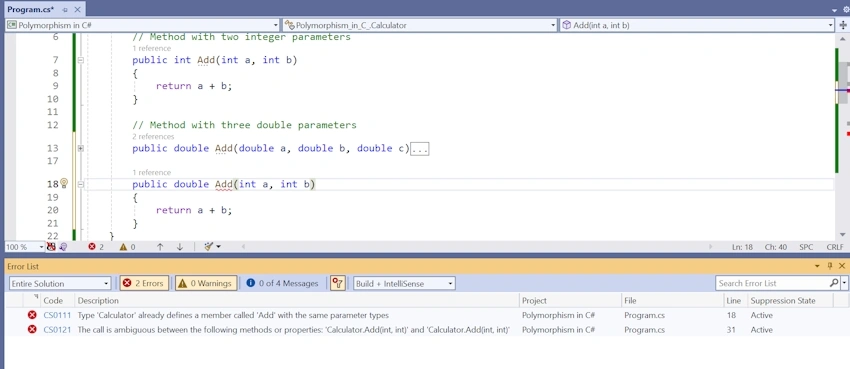Click the Error List auto-hide pin icon
This screenshot has height=369, width=850.
click(x=830, y=266)
